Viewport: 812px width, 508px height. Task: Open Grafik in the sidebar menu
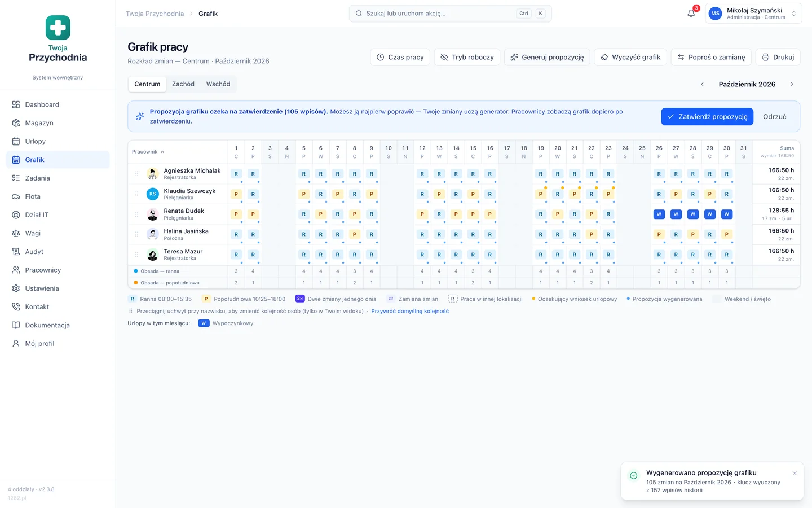tap(58, 160)
